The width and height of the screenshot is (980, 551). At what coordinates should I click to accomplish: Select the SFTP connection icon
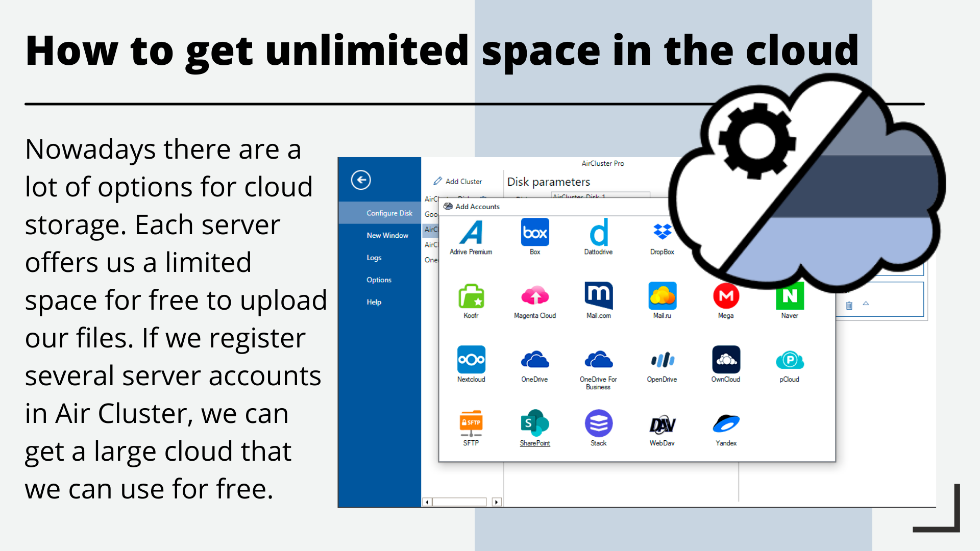click(471, 423)
